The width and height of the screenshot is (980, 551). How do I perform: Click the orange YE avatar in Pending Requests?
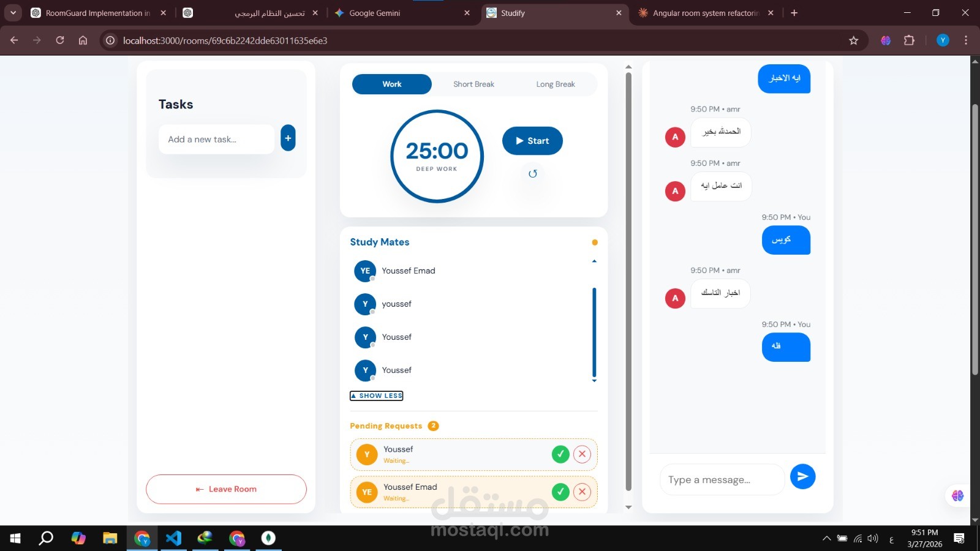(367, 492)
